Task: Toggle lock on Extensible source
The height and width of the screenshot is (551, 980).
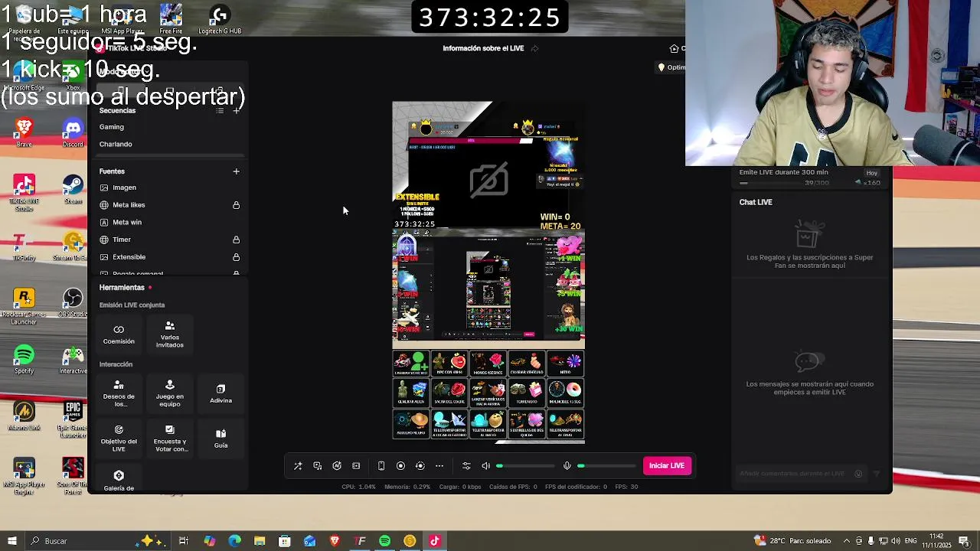Action: tap(236, 257)
